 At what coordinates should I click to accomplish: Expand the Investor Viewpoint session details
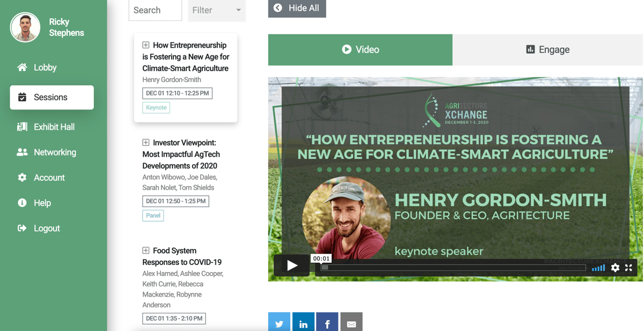point(145,143)
